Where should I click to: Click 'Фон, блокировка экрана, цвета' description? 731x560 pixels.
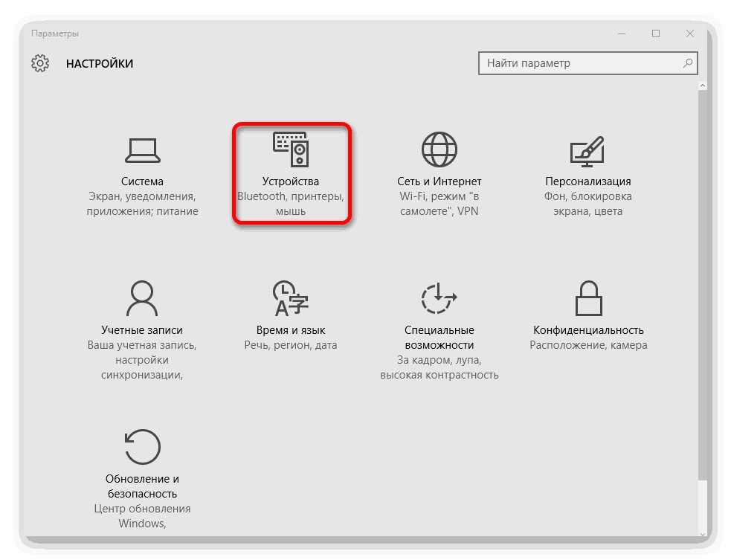[588, 204]
